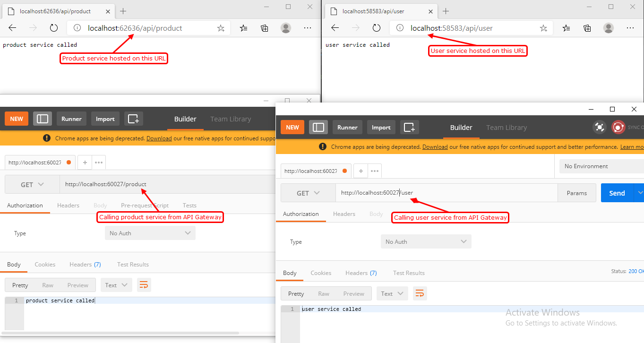Open the interceptor satellite icon in Postman

pos(600,127)
